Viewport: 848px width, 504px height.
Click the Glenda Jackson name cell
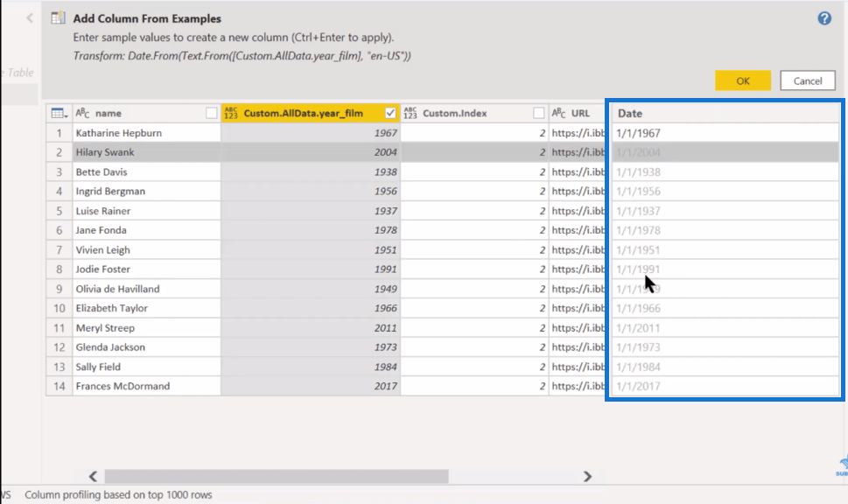pos(146,347)
